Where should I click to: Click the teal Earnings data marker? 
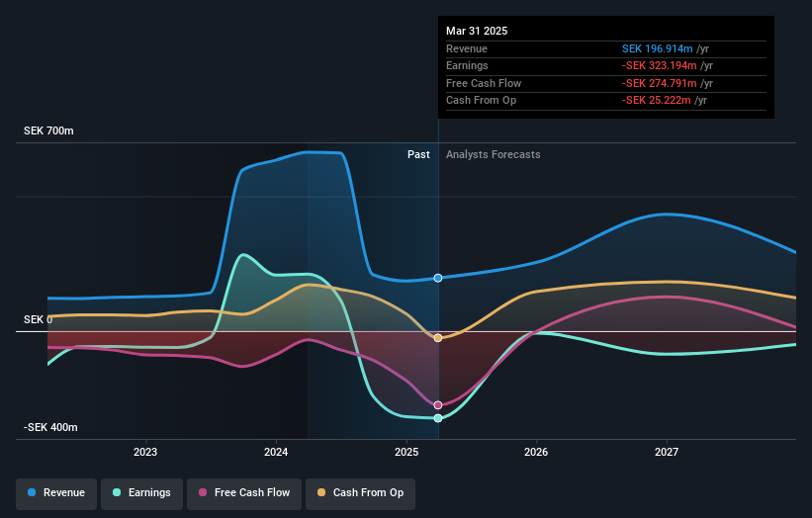point(438,418)
